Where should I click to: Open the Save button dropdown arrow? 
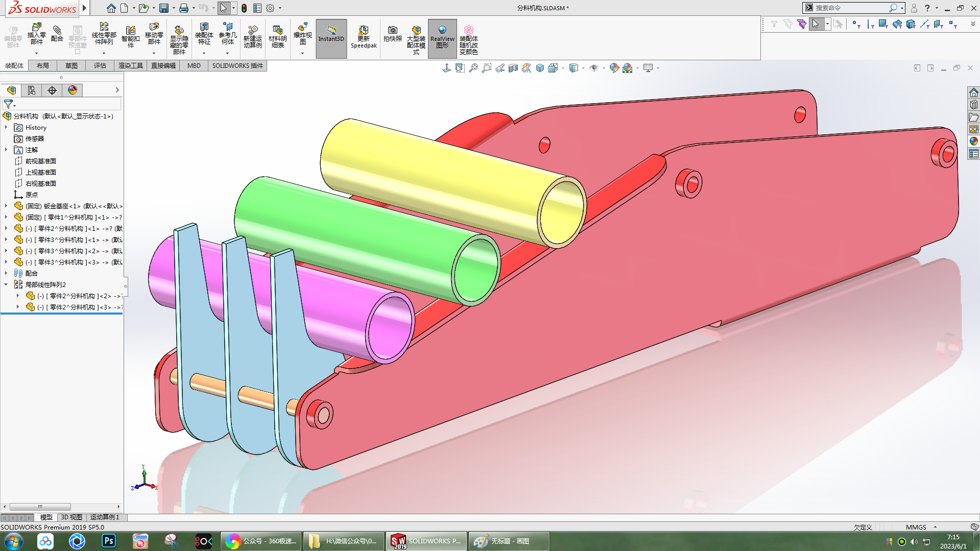tap(174, 8)
